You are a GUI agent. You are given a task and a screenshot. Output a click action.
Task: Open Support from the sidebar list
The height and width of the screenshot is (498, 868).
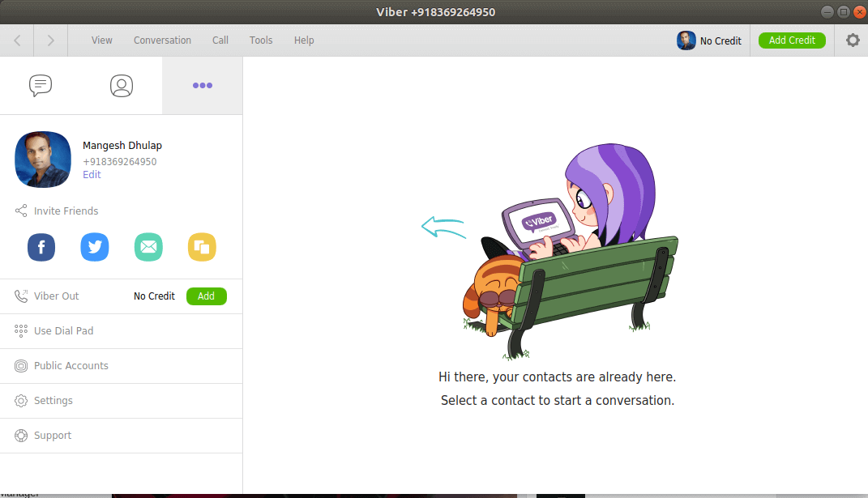pyautogui.click(x=122, y=436)
